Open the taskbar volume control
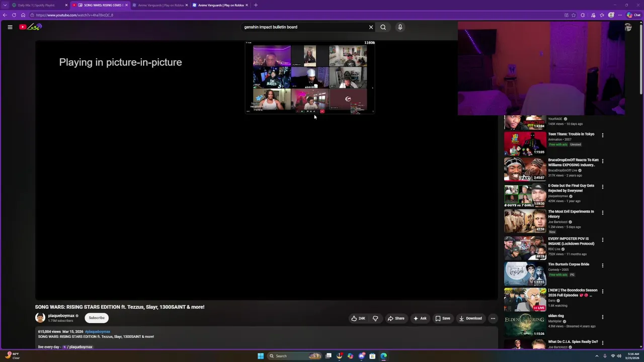 tap(619, 356)
